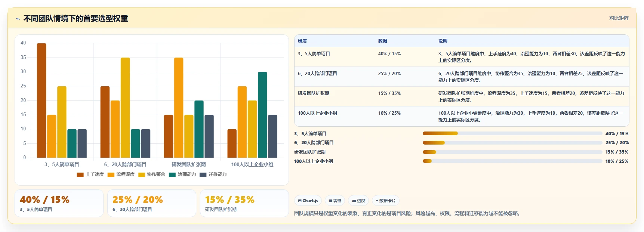Click the 对比矩阵 label in header

click(x=619, y=18)
